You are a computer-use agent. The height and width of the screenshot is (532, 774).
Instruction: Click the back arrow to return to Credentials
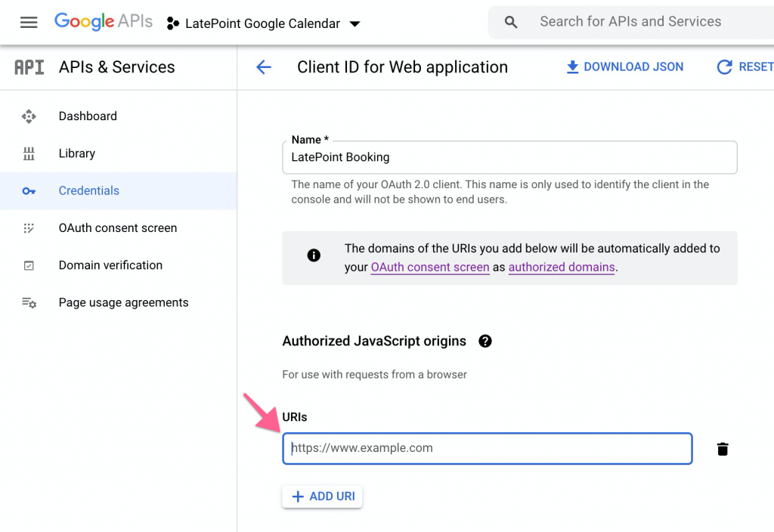click(x=263, y=67)
